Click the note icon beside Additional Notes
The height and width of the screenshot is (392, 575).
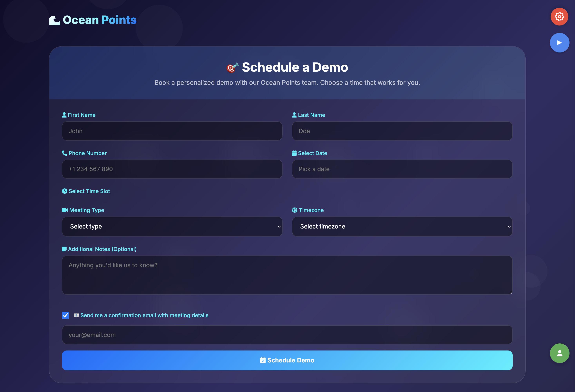click(x=64, y=249)
